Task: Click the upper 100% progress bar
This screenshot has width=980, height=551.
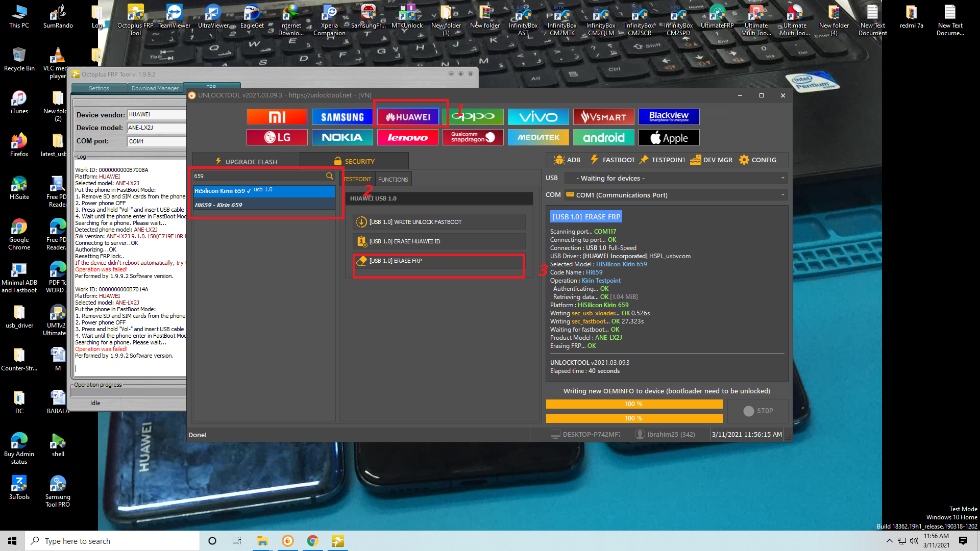Action: [634, 404]
